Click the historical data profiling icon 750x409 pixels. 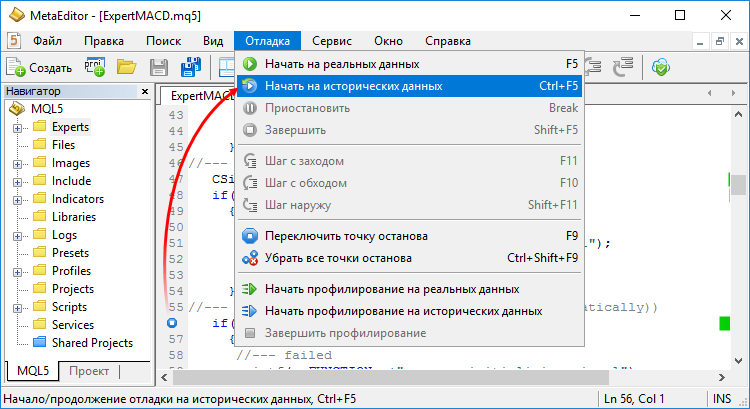[249, 311]
